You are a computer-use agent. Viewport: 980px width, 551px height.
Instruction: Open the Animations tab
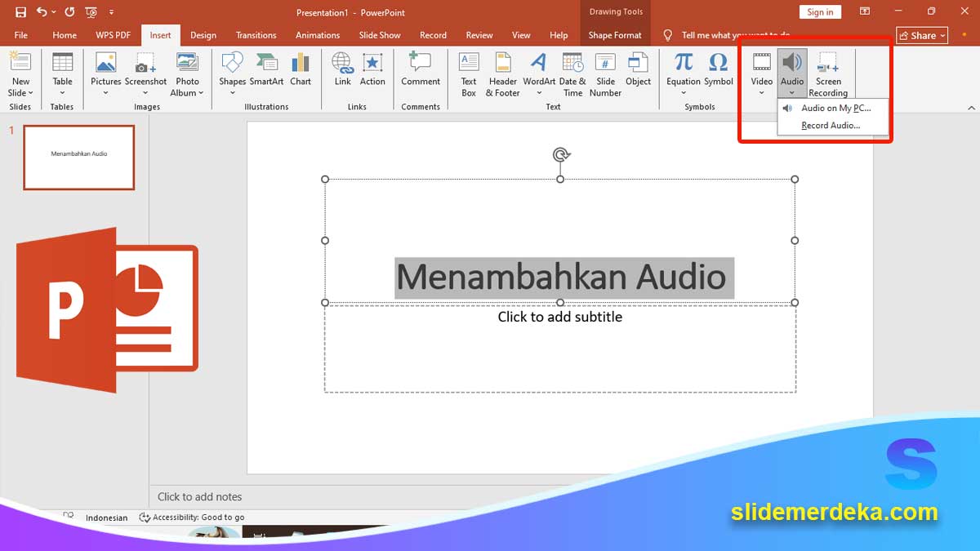(x=318, y=35)
